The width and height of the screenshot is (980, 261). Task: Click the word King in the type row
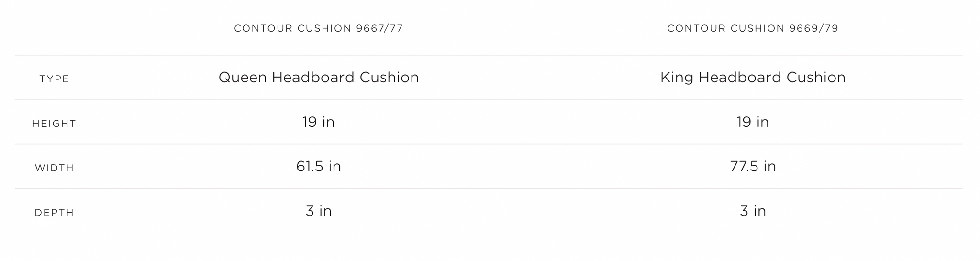[x=677, y=78]
